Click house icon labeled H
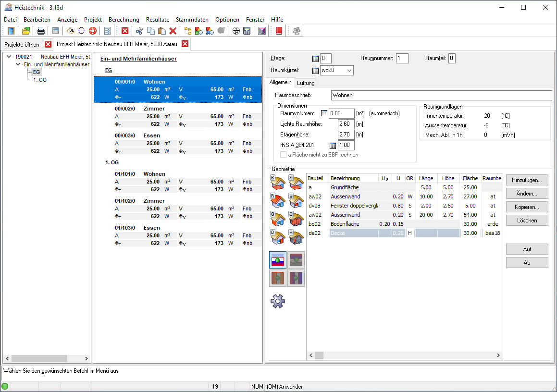 click(296, 237)
